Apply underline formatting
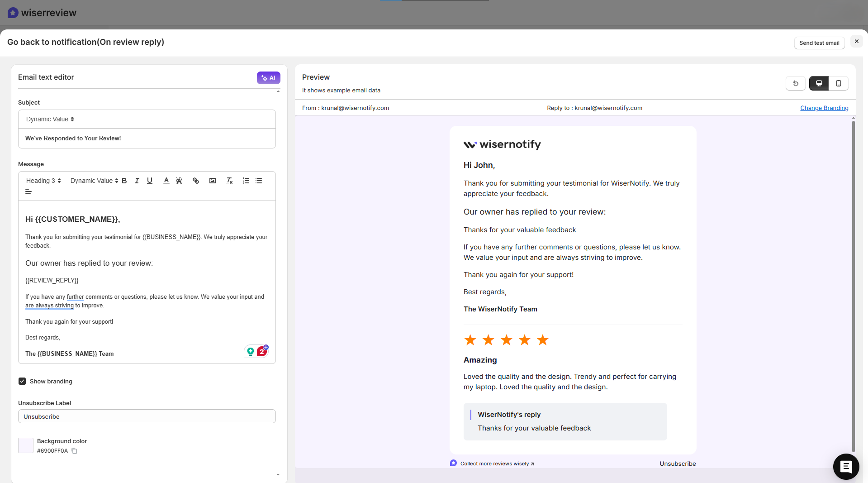 click(150, 181)
